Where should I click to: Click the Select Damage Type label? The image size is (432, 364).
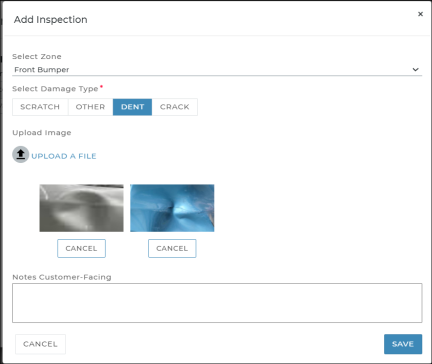(55, 89)
